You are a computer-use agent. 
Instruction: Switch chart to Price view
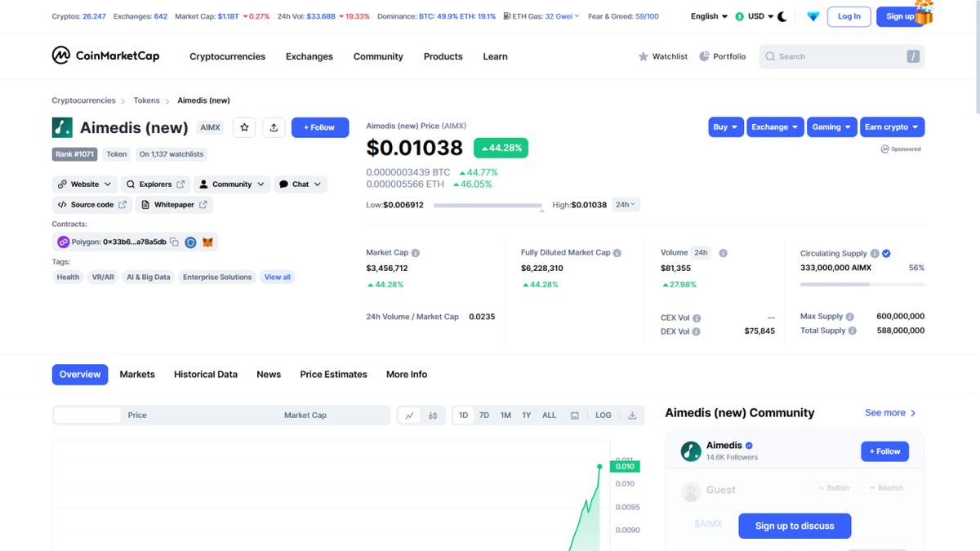pyautogui.click(x=137, y=415)
